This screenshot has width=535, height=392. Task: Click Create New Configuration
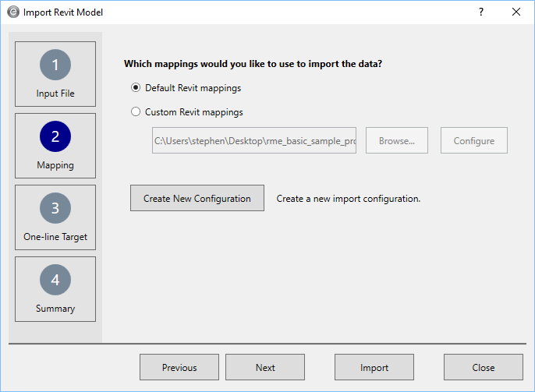[197, 199]
